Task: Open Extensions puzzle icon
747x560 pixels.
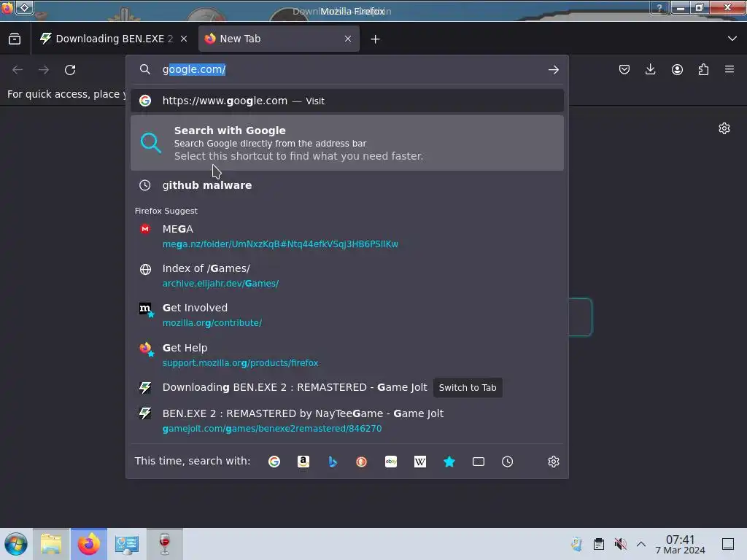Action: click(x=703, y=70)
